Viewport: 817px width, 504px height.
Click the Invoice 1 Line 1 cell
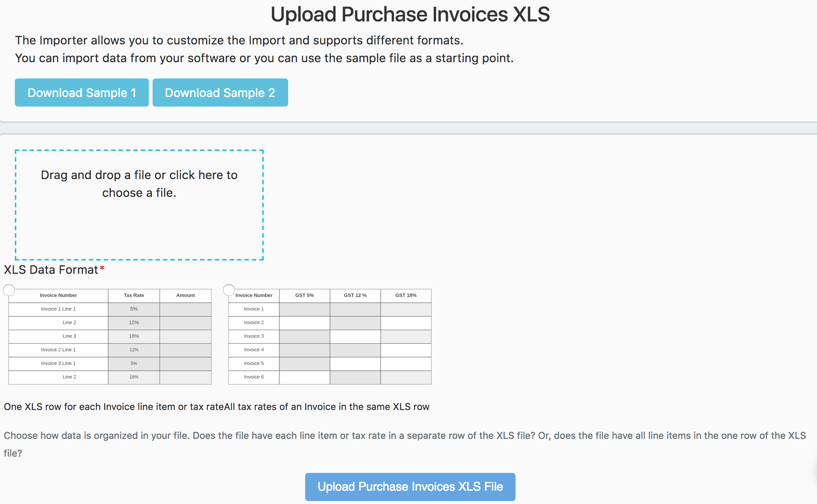pyautogui.click(x=58, y=309)
